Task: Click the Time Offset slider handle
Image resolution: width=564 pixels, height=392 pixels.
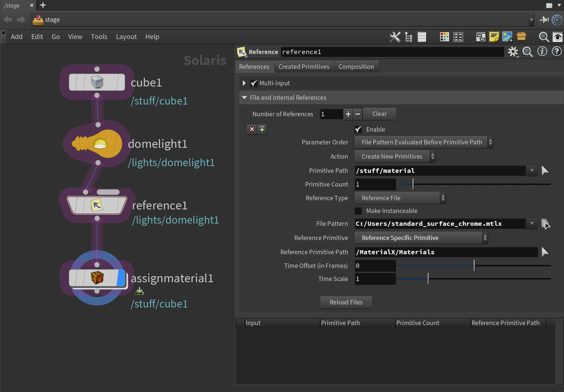Action: pyautogui.click(x=474, y=265)
